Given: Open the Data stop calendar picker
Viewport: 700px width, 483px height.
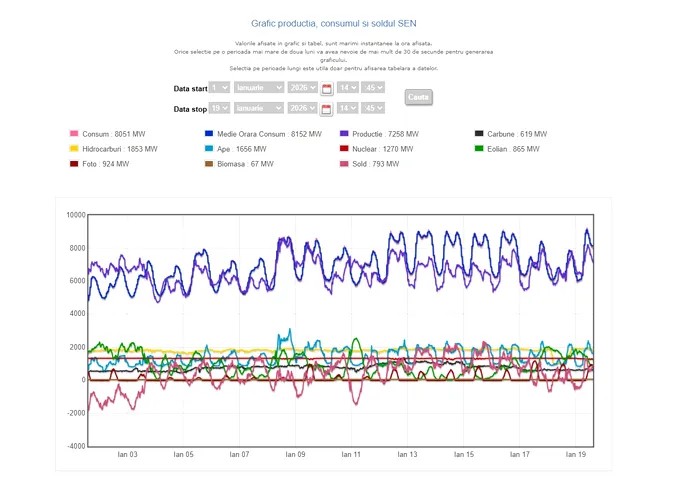Looking at the screenshot, I should (326, 108).
